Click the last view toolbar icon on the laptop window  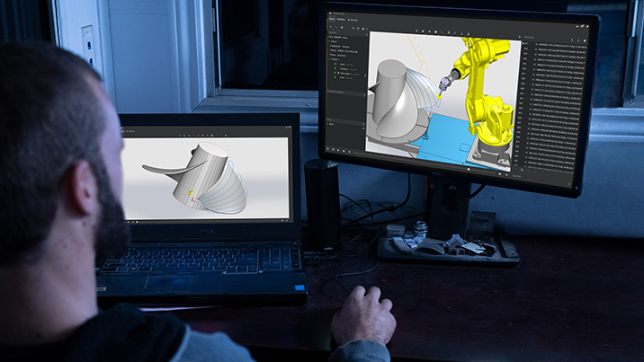point(226,136)
